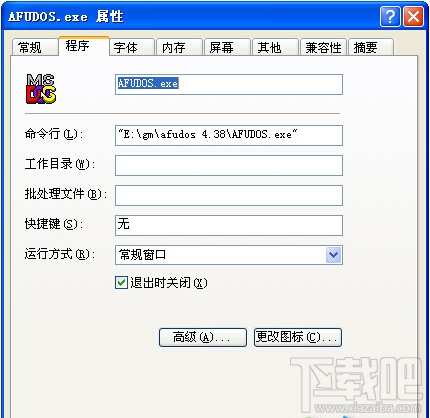This screenshot has width=430, height=418.
Task: Click the 快捷键 field showing 无
Action: coord(229,225)
